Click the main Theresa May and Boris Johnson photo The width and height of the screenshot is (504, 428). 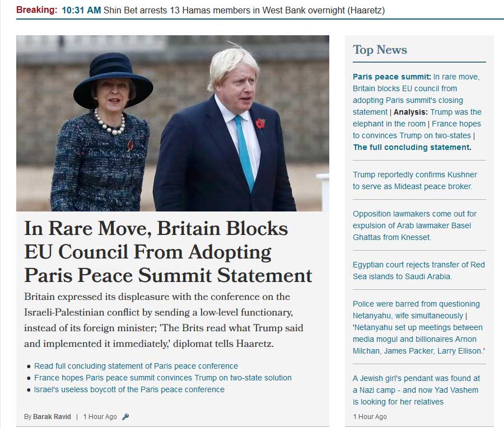point(172,123)
